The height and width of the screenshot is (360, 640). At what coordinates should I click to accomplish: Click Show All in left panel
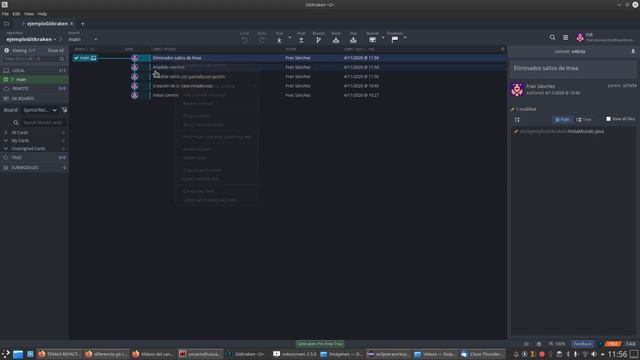click(56, 51)
